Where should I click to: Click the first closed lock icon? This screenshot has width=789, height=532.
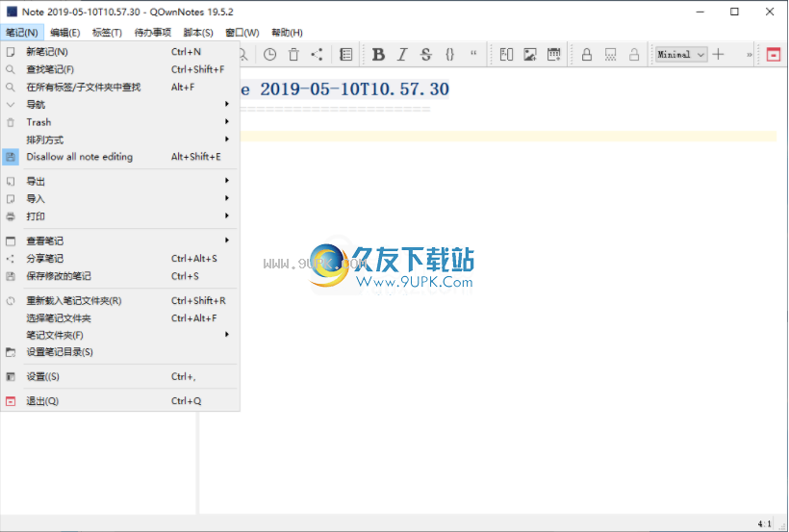[x=587, y=55]
